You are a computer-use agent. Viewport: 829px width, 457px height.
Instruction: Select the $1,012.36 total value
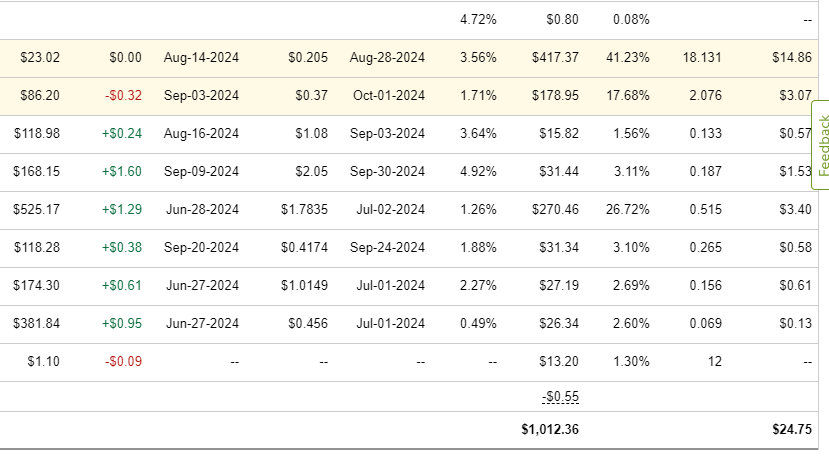click(550, 429)
